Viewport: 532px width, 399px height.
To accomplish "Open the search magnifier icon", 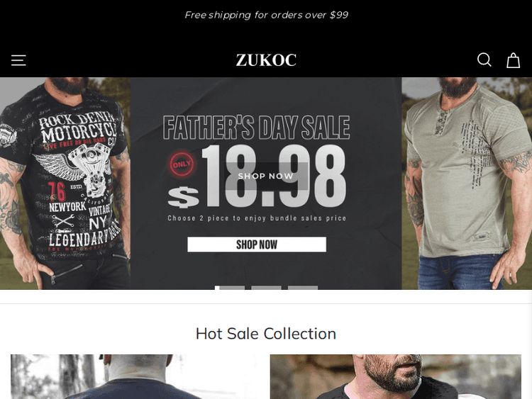I will click(x=484, y=60).
